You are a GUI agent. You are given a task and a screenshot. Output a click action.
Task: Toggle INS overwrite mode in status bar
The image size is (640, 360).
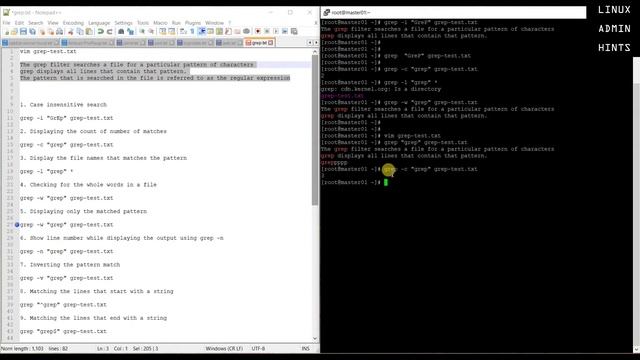pos(305,349)
